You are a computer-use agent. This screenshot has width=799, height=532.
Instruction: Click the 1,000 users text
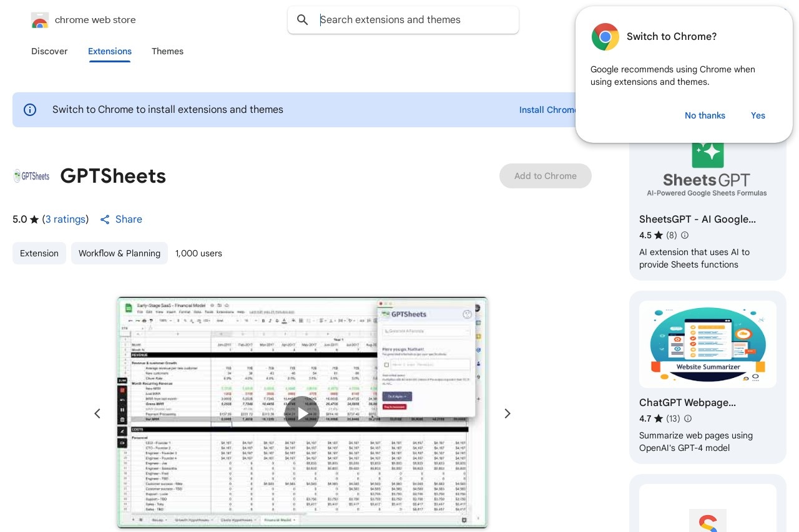[199, 253]
